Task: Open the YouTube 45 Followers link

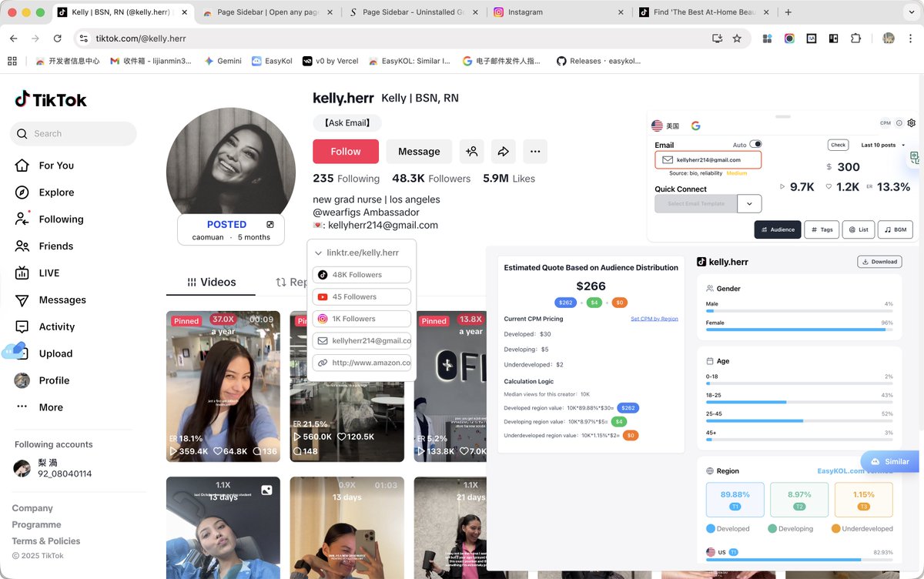Action: click(x=361, y=296)
